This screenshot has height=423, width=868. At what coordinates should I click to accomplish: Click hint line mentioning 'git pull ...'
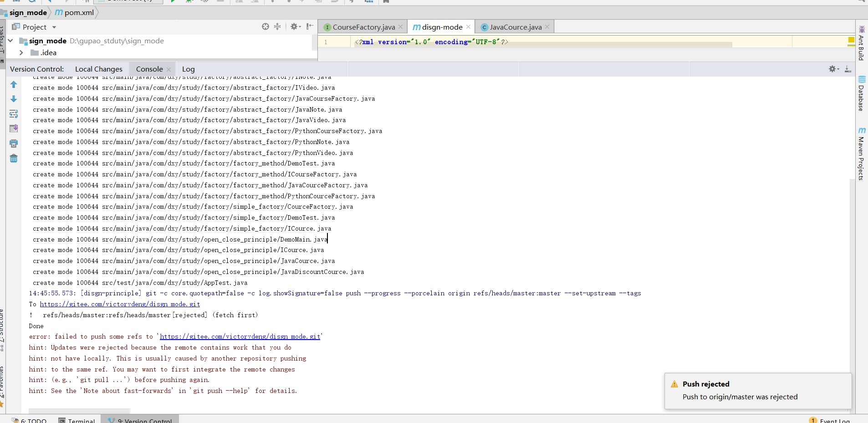(119, 380)
